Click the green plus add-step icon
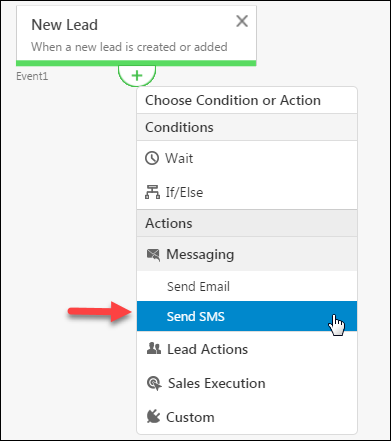Image resolution: width=391 pixels, height=441 pixels. tap(137, 76)
